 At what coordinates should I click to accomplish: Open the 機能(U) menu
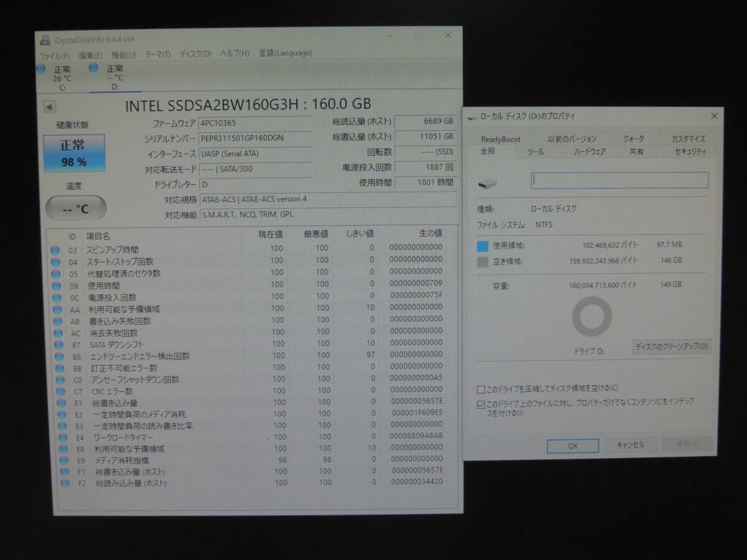click(x=124, y=55)
